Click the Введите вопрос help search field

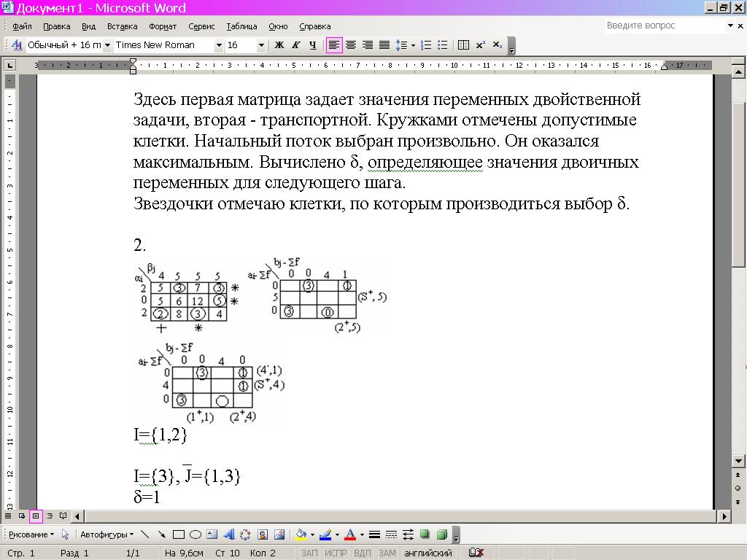tap(664, 26)
